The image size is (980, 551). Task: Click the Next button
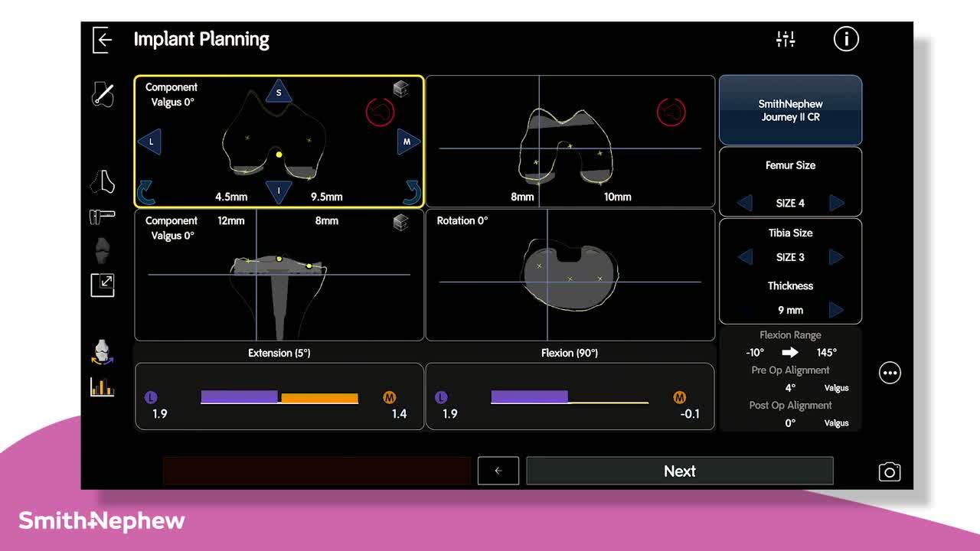click(x=680, y=471)
